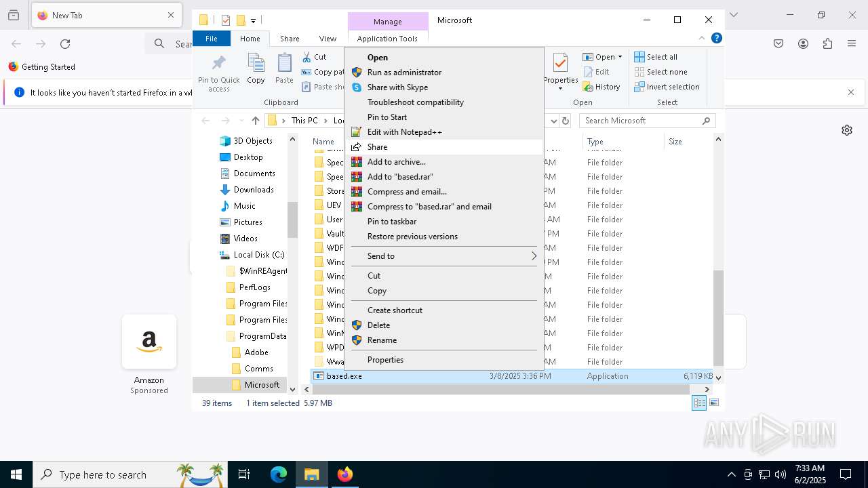Open Save to Pocket icon
This screenshot has height=488, width=868.
pos(778,44)
